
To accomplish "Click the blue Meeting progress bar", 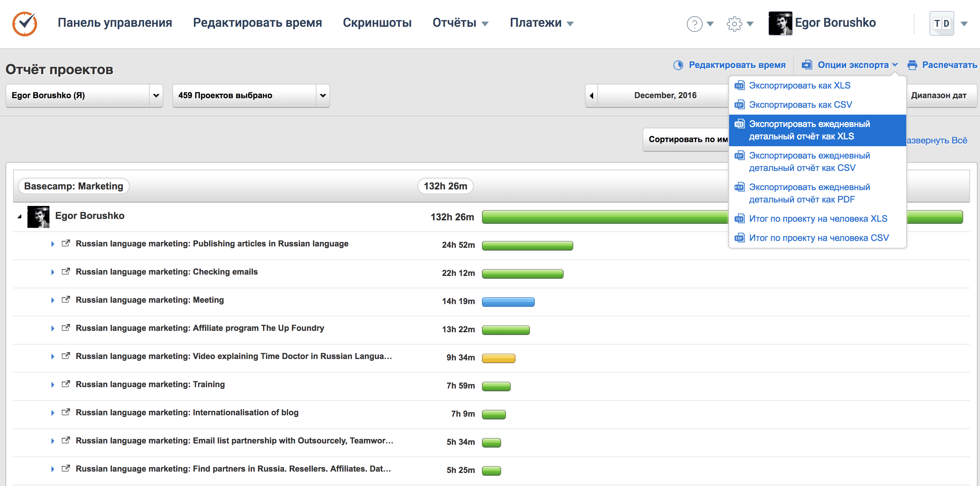I will pyautogui.click(x=508, y=302).
